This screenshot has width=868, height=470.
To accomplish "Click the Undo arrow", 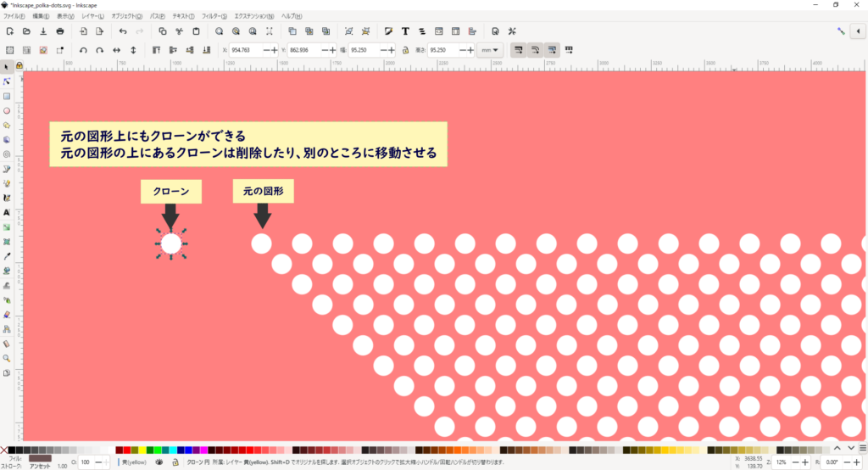I will tap(123, 31).
